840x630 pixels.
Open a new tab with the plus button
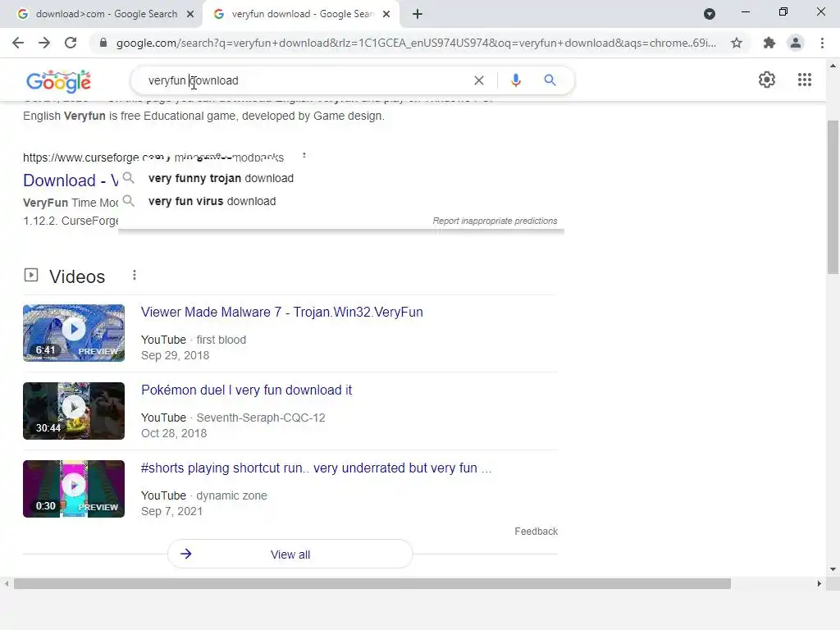click(x=418, y=14)
